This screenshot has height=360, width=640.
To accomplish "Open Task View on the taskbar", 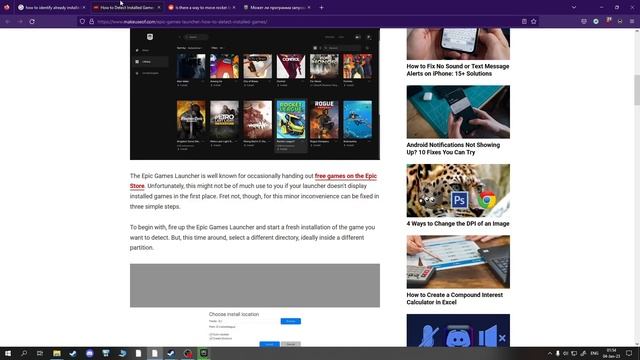I will [x=40, y=353].
